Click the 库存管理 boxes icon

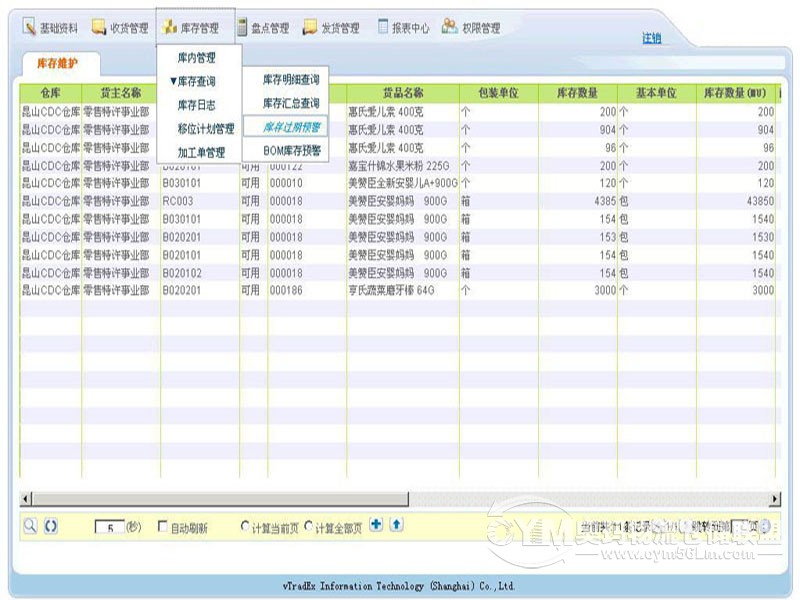[169, 27]
